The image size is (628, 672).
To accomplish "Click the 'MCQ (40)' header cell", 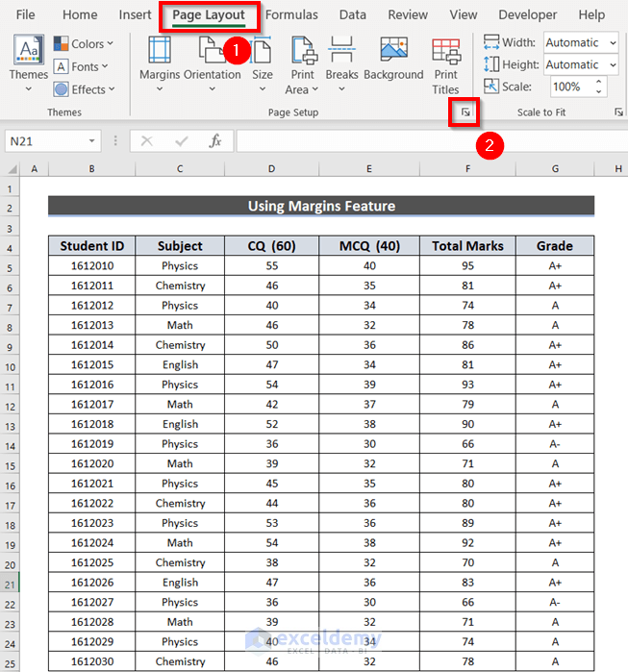I will pyautogui.click(x=369, y=246).
